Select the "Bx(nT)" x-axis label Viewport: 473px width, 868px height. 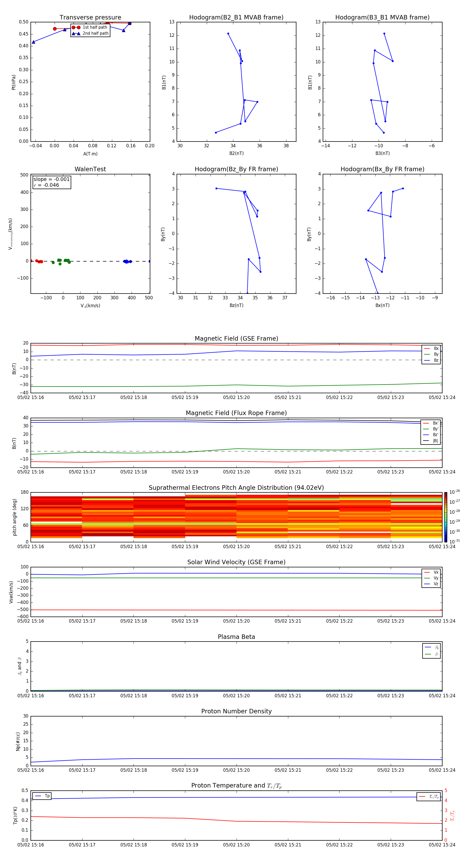[382, 306]
